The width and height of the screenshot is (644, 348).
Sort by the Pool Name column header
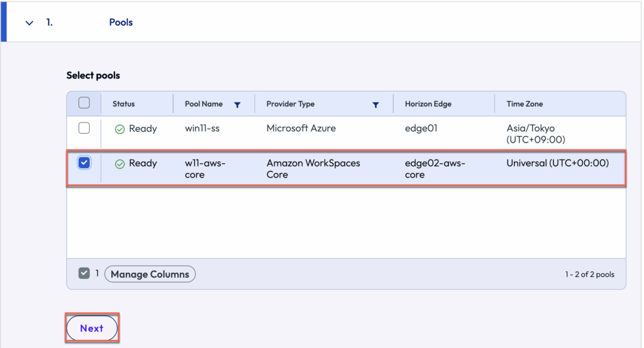coord(204,104)
